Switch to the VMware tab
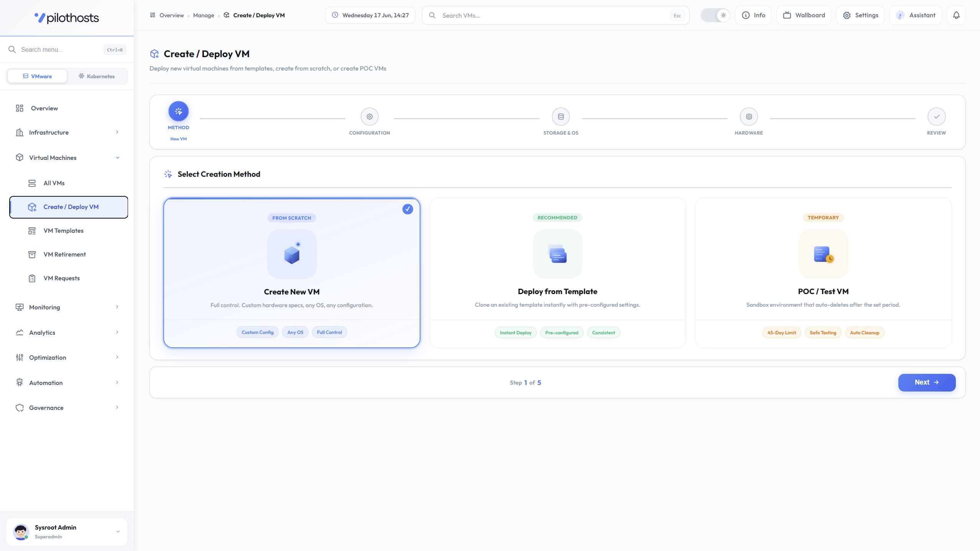The image size is (980, 551). [x=37, y=76]
